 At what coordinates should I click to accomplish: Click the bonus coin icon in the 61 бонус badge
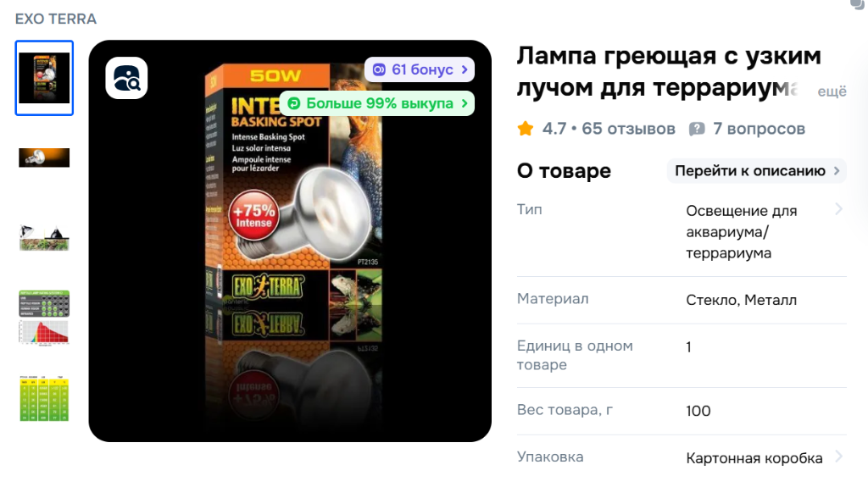click(x=379, y=69)
